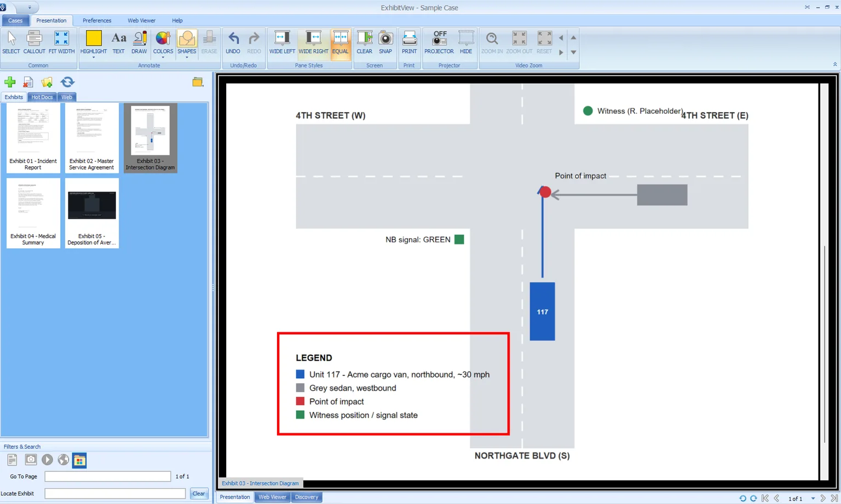841x504 pixels.
Task: Toggle the video filter play icon
Action: click(x=48, y=460)
